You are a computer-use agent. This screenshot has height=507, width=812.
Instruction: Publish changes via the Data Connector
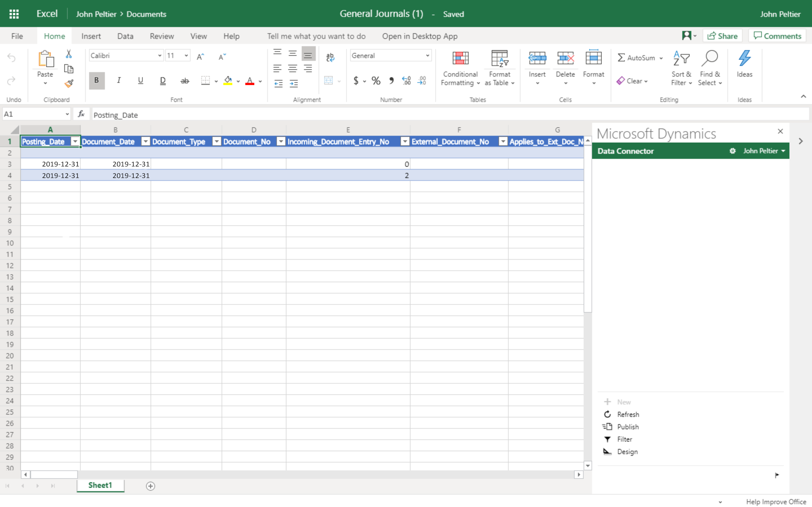click(628, 426)
